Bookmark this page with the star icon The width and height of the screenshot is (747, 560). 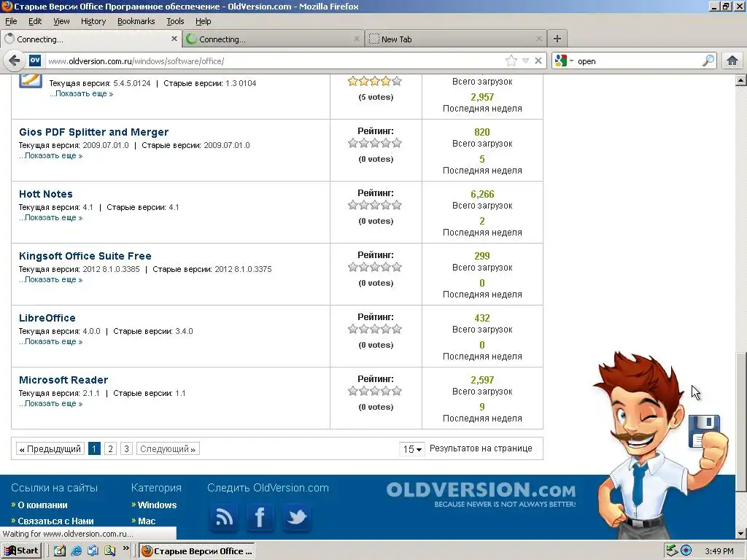[511, 61]
